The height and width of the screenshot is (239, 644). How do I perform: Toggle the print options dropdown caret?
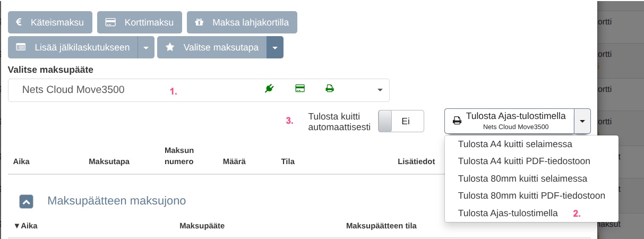coord(582,122)
